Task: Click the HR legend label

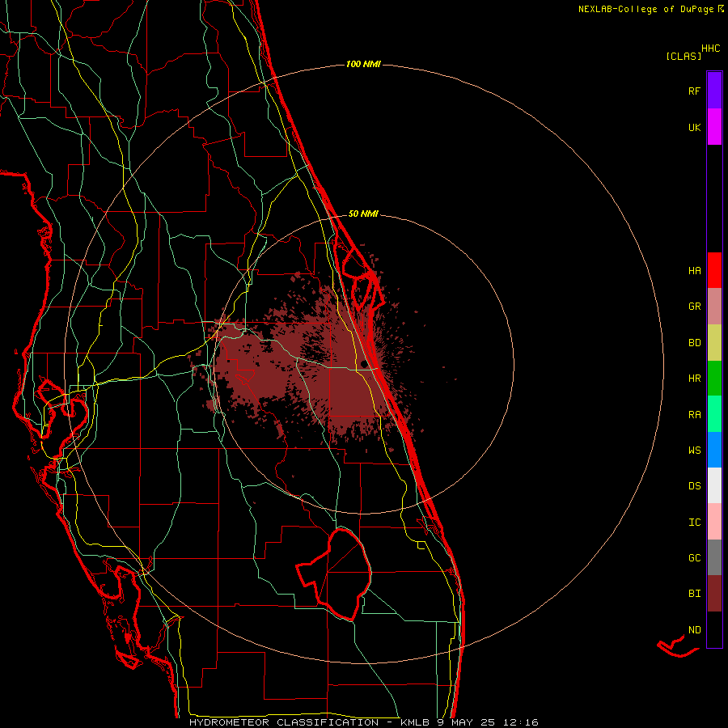Action: click(x=694, y=378)
